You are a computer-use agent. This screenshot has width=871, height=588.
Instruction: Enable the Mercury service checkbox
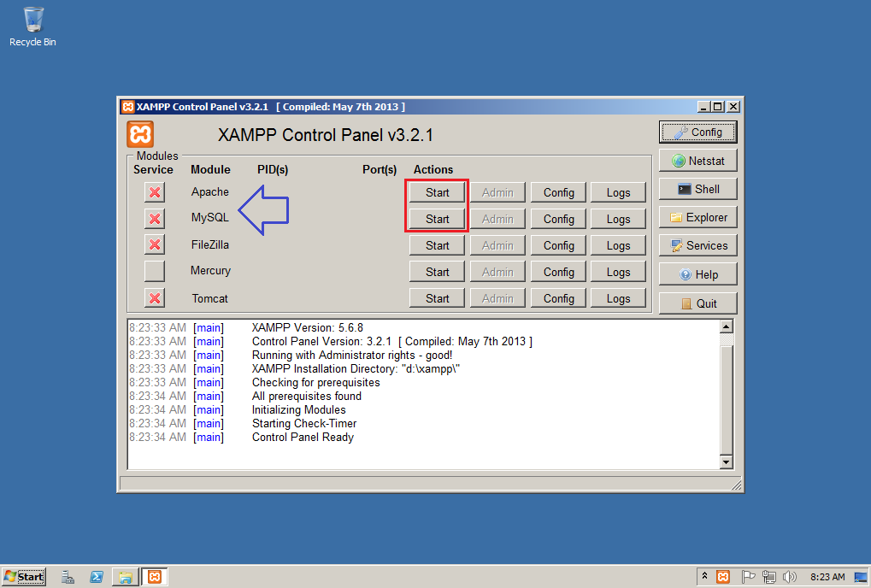[x=155, y=271]
